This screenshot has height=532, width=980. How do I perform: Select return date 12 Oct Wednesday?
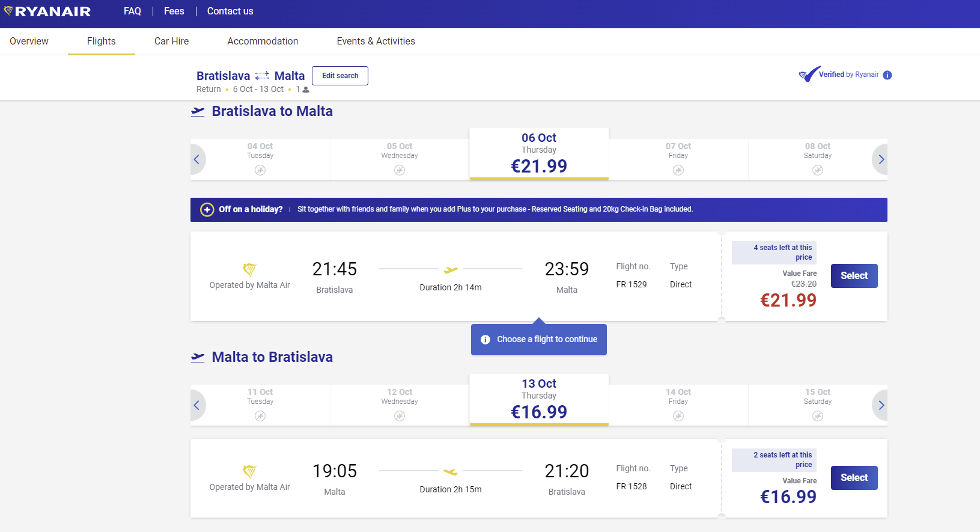pos(400,405)
